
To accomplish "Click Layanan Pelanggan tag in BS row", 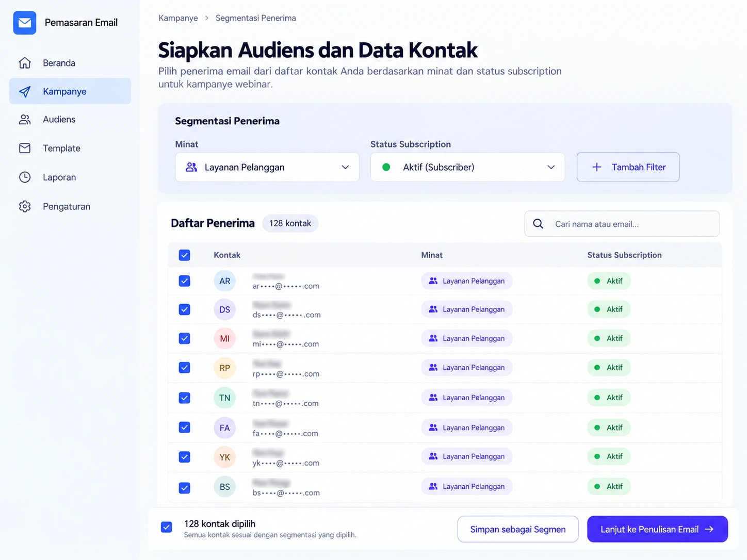I will (x=467, y=486).
